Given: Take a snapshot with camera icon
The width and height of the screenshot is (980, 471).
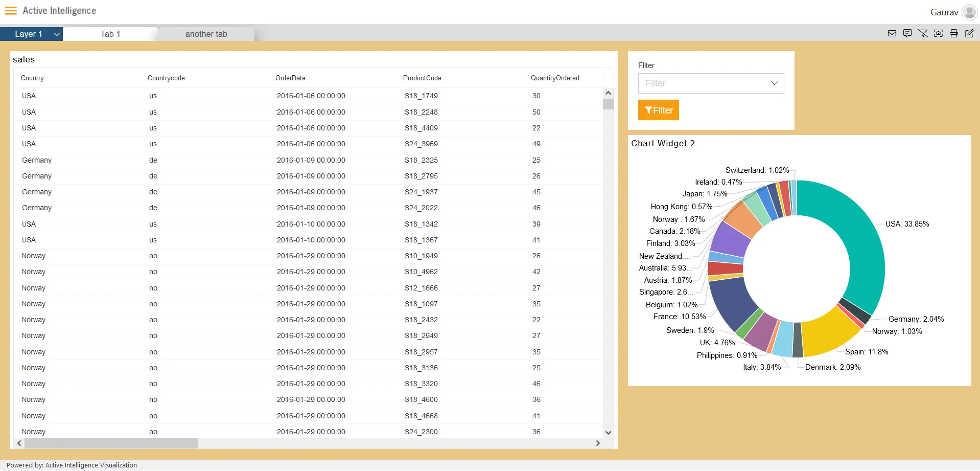Looking at the screenshot, I should [x=938, y=34].
